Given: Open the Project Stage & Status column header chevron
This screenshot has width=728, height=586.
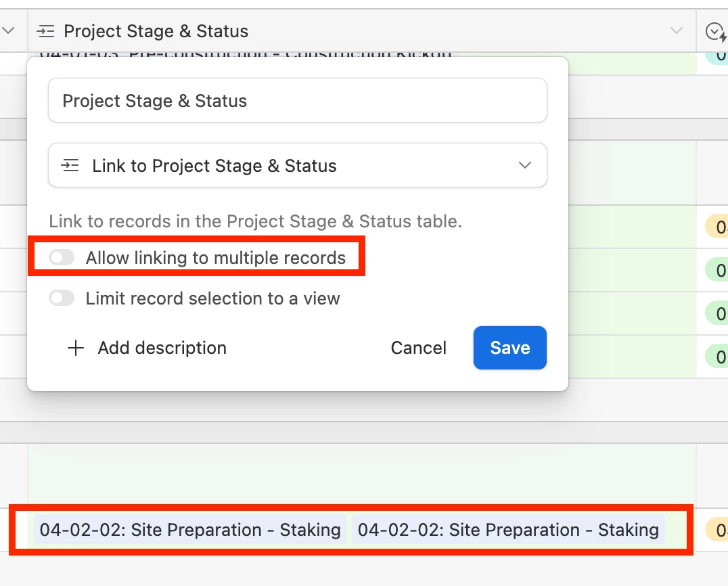Looking at the screenshot, I should click(x=676, y=31).
